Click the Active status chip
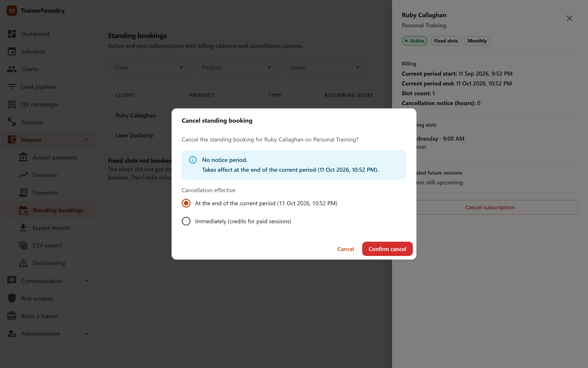This screenshot has height=368, width=588. pos(414,41)
